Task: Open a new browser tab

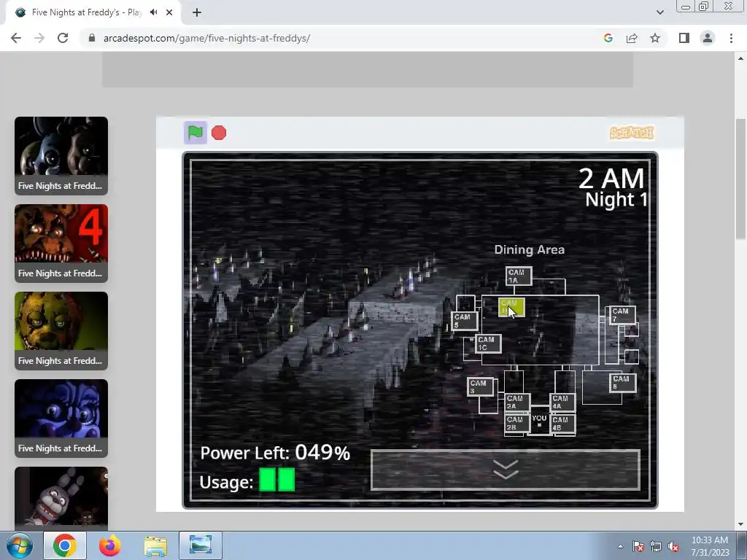Action: (197, 12)
